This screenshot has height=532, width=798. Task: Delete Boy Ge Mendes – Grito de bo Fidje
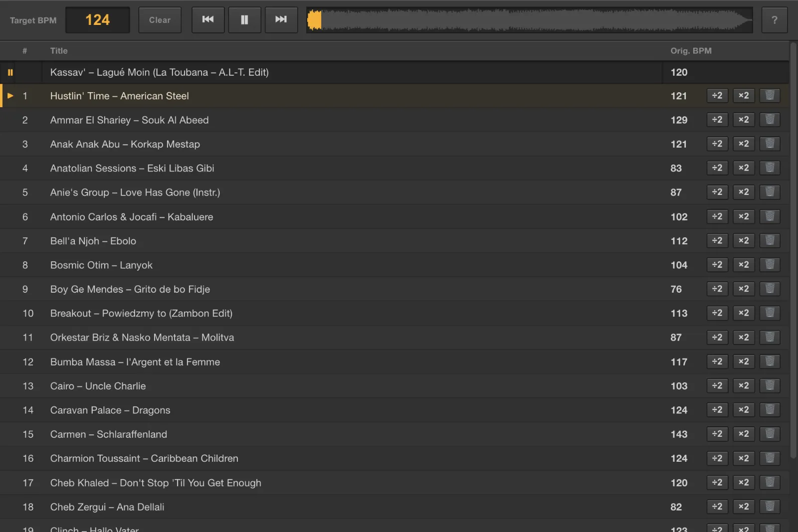770,289
